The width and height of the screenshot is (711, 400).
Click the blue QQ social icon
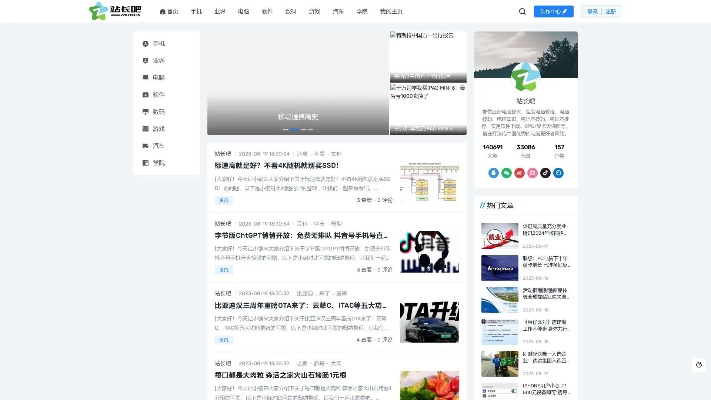pyautogui.click(x=493, y=173)
